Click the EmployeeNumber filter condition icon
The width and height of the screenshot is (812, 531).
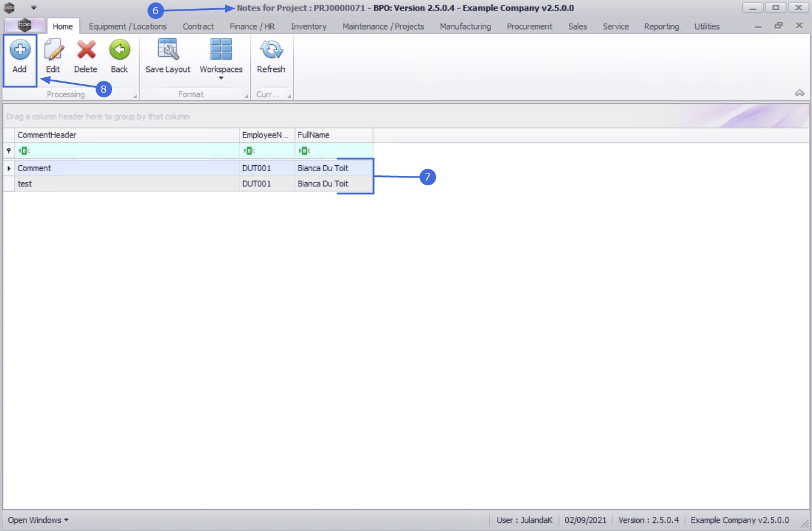click(x=249, y=151)
